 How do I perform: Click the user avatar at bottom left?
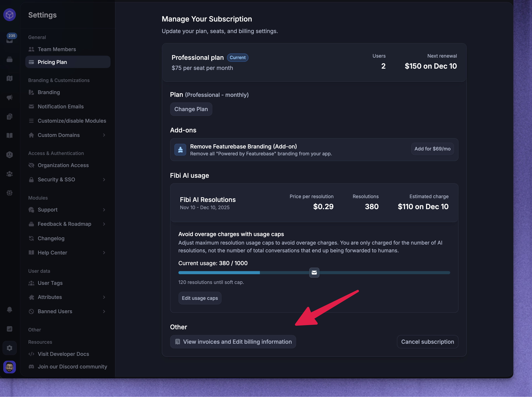pos(10,367)
